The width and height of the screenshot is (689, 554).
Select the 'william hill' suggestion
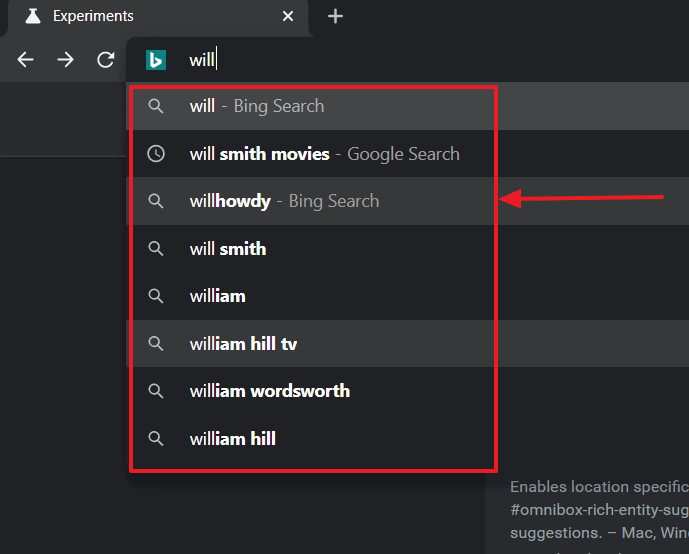click(407, 438)
